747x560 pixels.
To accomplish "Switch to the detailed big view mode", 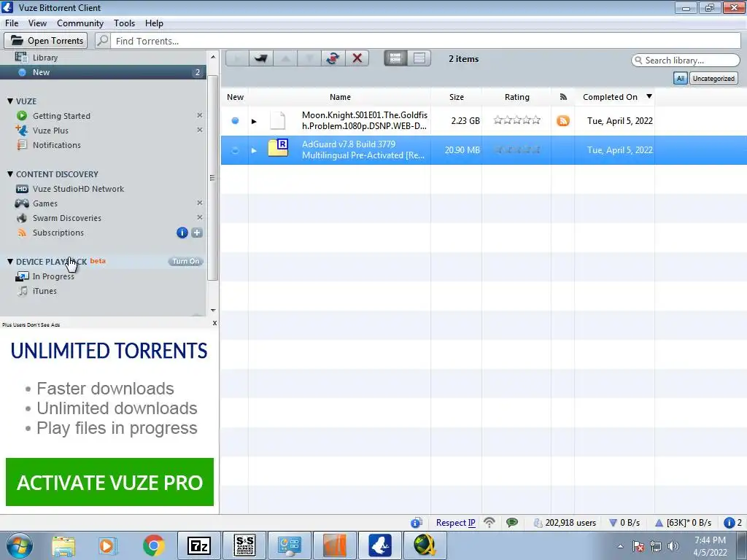I will (x=395, y=58).
